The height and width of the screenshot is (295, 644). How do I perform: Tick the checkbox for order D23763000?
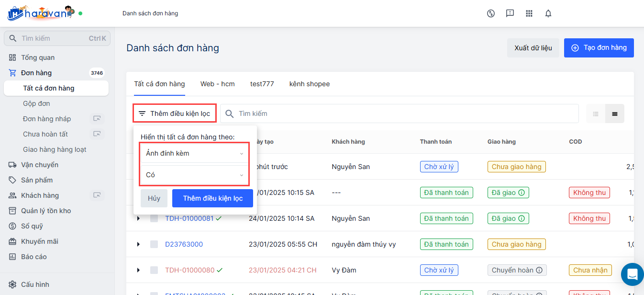(154, 244)
